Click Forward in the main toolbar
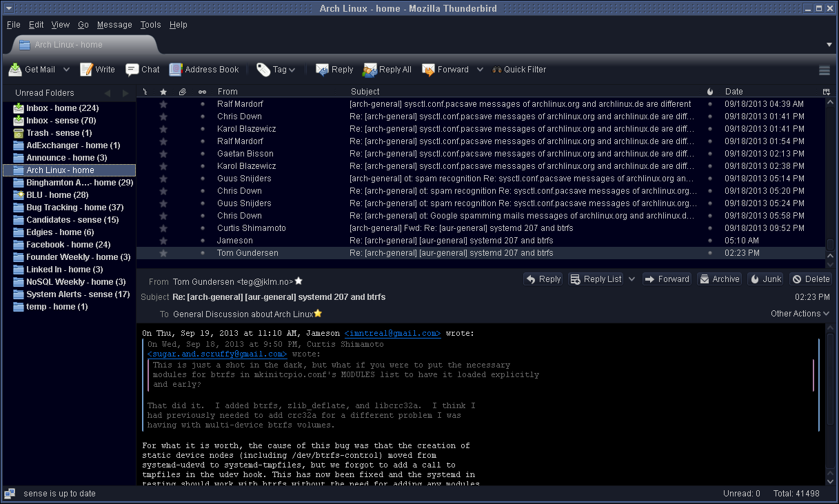The height and width of the screenshot is (504, 839). pos(445,70)
